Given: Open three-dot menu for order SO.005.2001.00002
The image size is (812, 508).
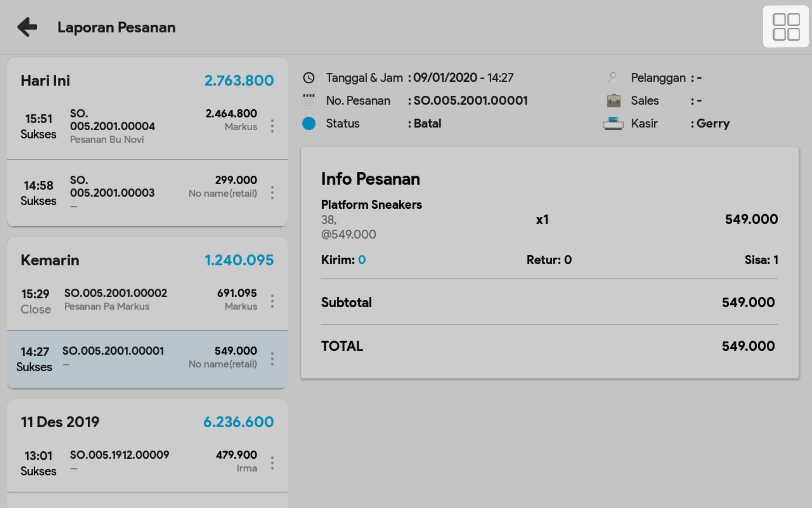Looking at the screenshot, I should pyautogui.click(x=272, y=301).
